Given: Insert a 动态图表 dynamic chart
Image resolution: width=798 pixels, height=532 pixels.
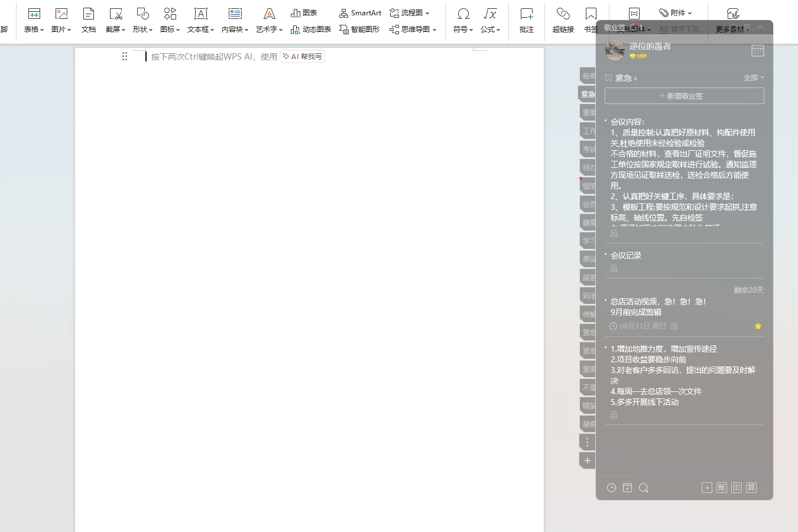Looking at the screenshot, I should pyautogui.click(x=311, y=29).
